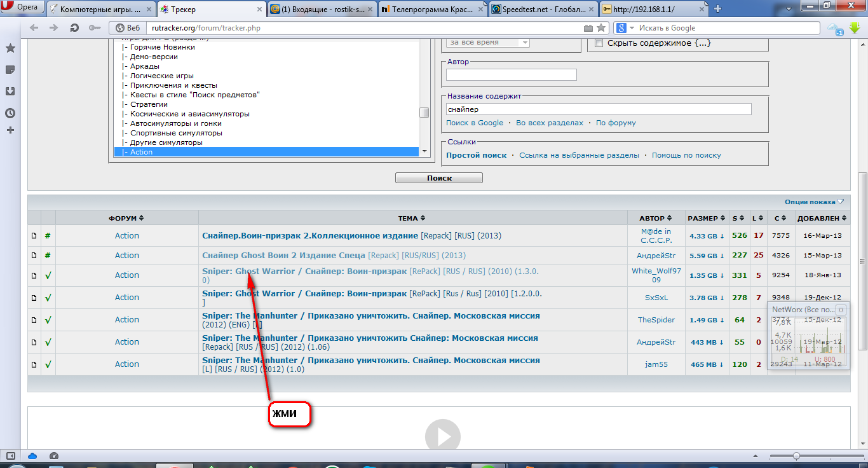Click the Поиск search button

[439, 178]
